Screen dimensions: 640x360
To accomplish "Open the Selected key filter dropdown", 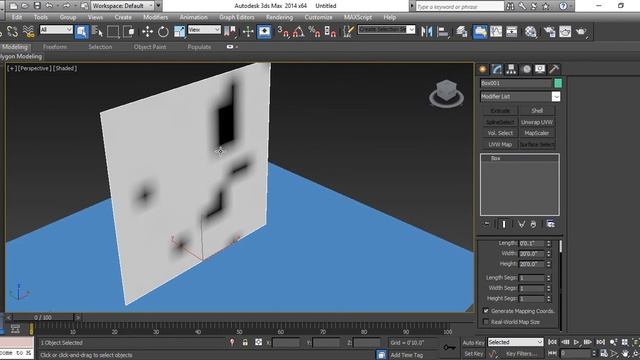I will (x=516, y=342).
